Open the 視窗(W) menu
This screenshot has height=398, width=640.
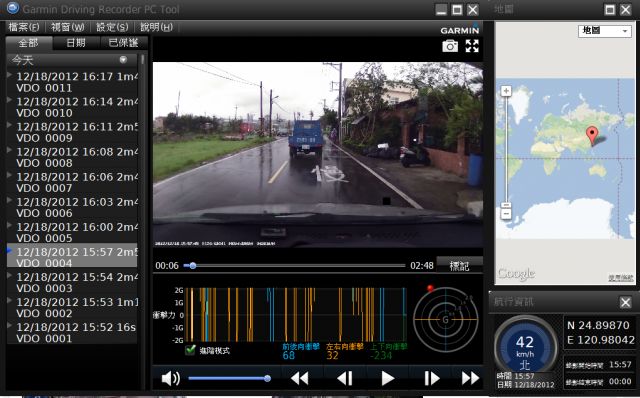[67, 27]
